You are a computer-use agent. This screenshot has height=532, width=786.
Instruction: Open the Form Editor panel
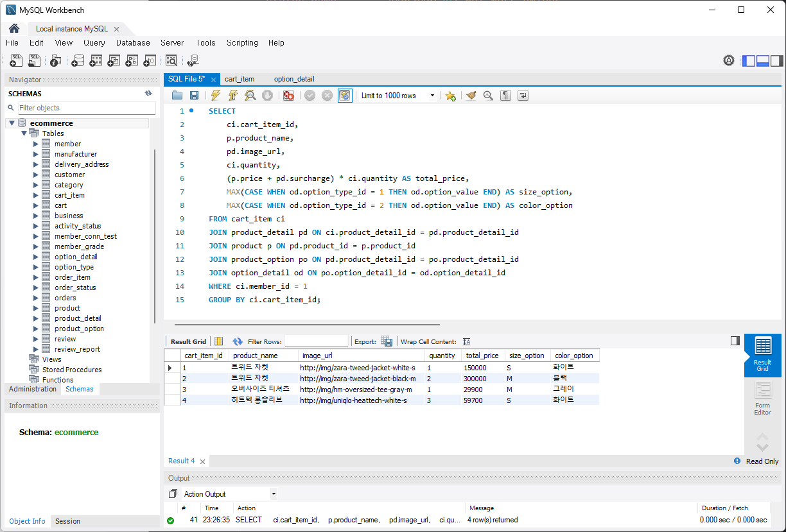763,399
